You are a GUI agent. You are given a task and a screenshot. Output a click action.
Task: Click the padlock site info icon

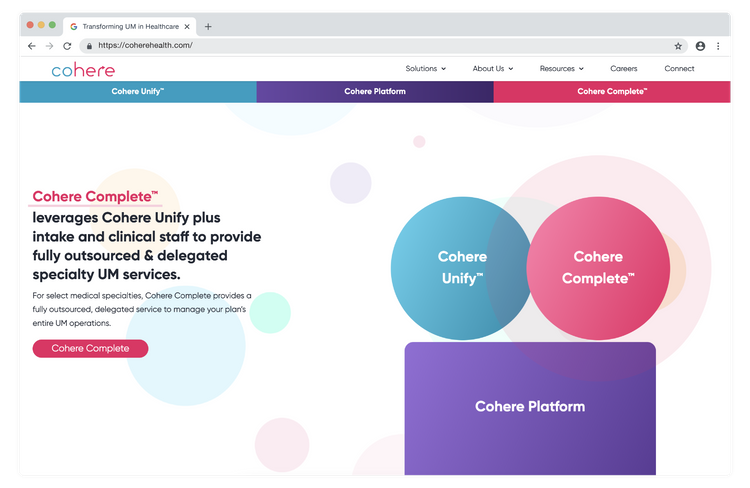pyautogui.click(x=89, y=46)
